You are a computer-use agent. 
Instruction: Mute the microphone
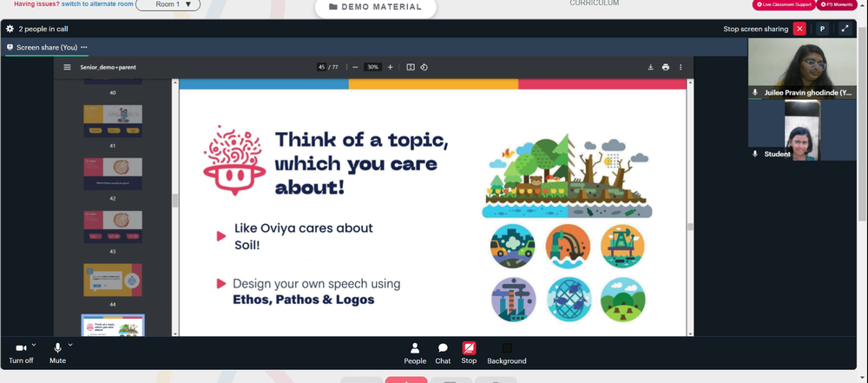[57, 353]
